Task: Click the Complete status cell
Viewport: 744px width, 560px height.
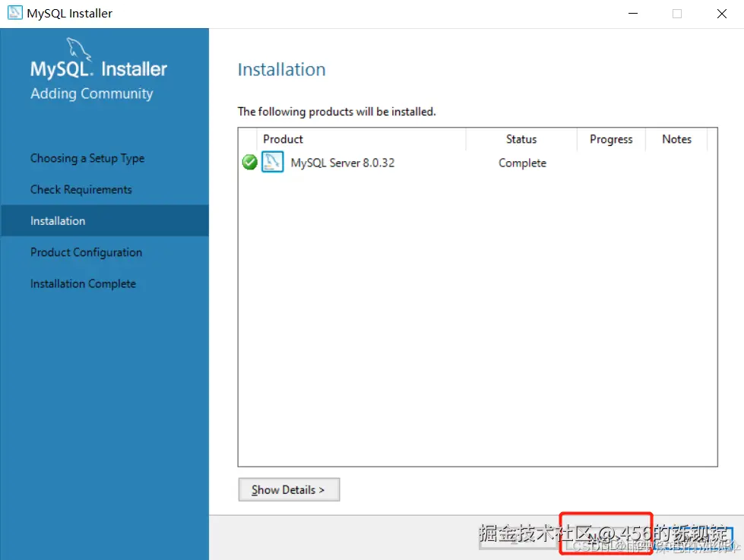Action: [522, 163]
